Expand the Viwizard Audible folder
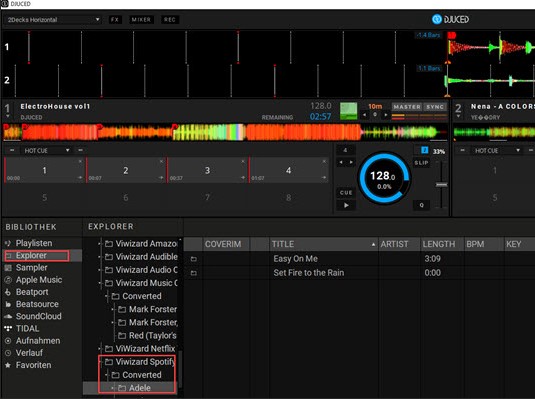 point(99,257)
